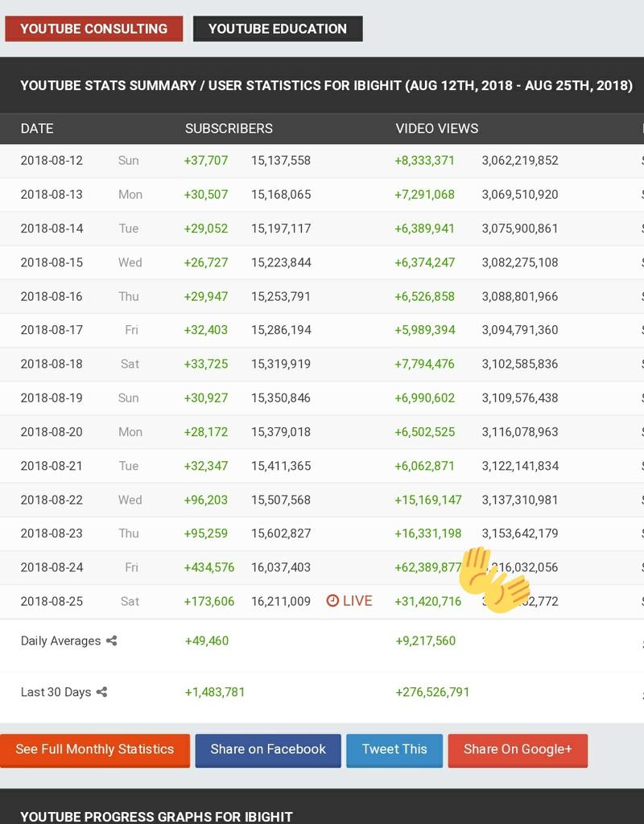This screenshot has width=644, height=824.
Task: Select date 2018-08-21 cell
Action: [52, 466]
